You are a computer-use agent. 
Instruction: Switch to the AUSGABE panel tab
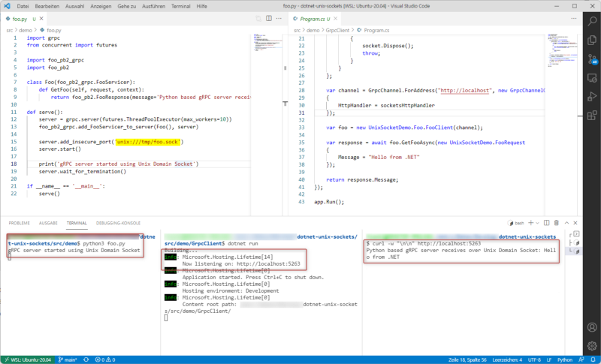pos(48,223)
